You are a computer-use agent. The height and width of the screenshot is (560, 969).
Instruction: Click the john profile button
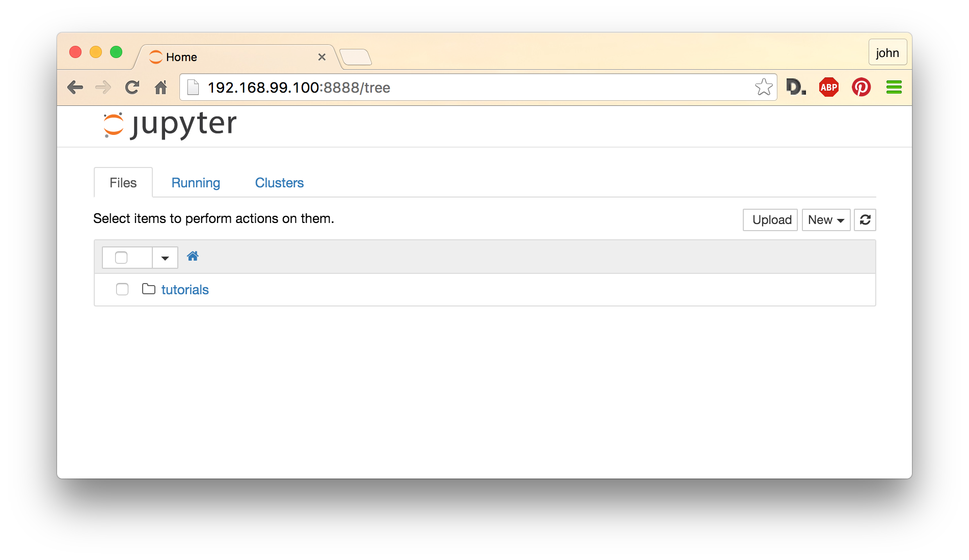887,52
